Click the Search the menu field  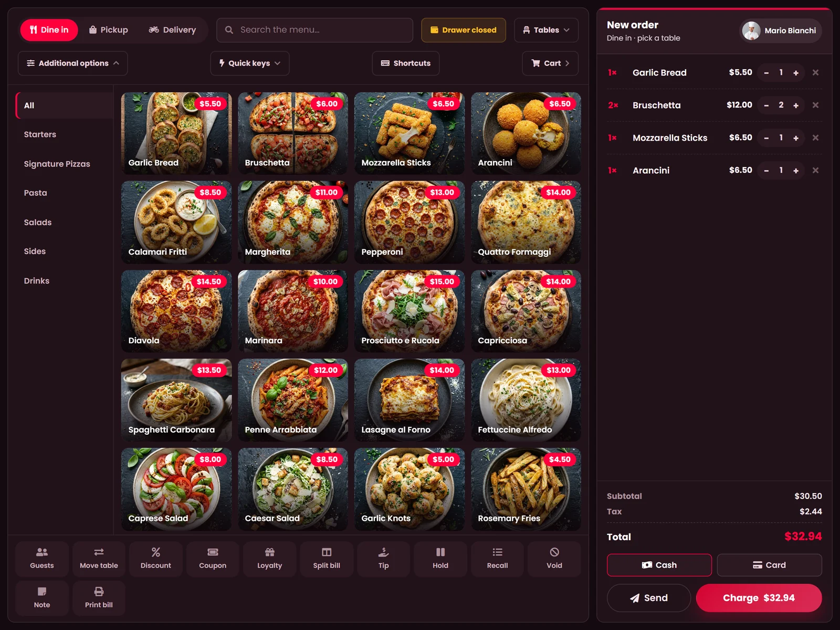pyautogui.click(x=315, y=30)
